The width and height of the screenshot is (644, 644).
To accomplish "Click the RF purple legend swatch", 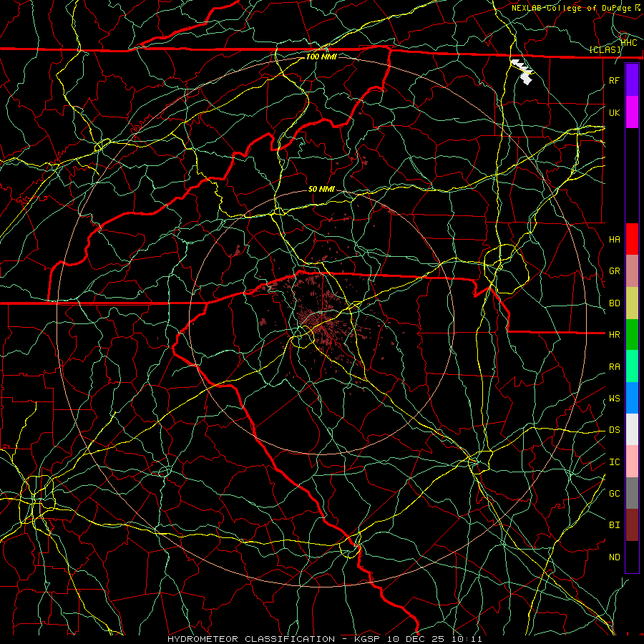I will pyautogui.click(x=632, y=80).
